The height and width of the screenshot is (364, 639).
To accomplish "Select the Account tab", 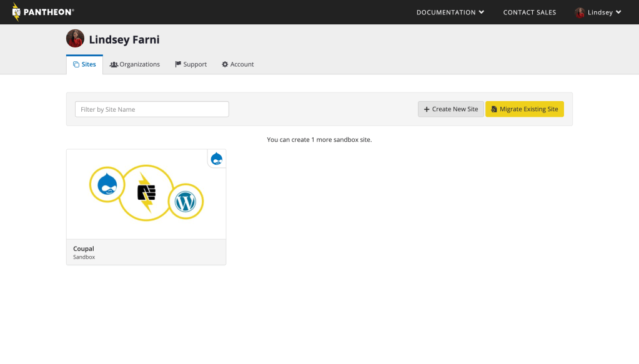I will pos(238,64).
